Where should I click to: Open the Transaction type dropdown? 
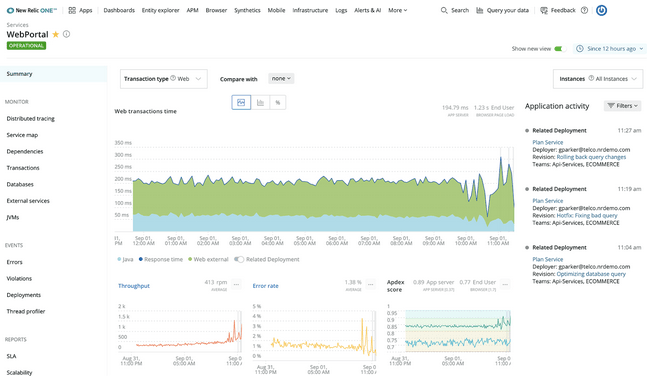(164, 79)
